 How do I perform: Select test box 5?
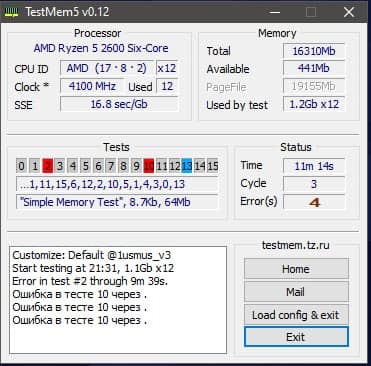click(85, 166)
